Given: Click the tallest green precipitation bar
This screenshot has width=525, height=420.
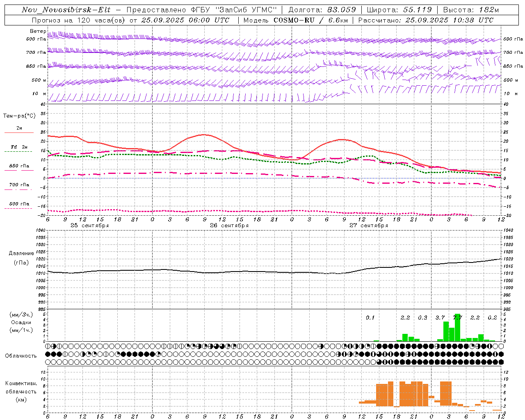Looking at the screenshot, I should tap(457, 327).
